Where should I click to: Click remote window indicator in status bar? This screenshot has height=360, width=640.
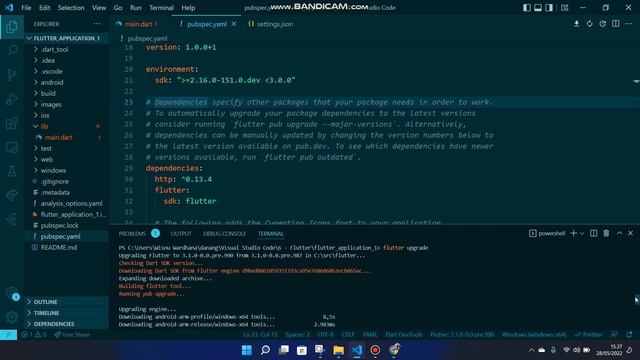(8, 335)
